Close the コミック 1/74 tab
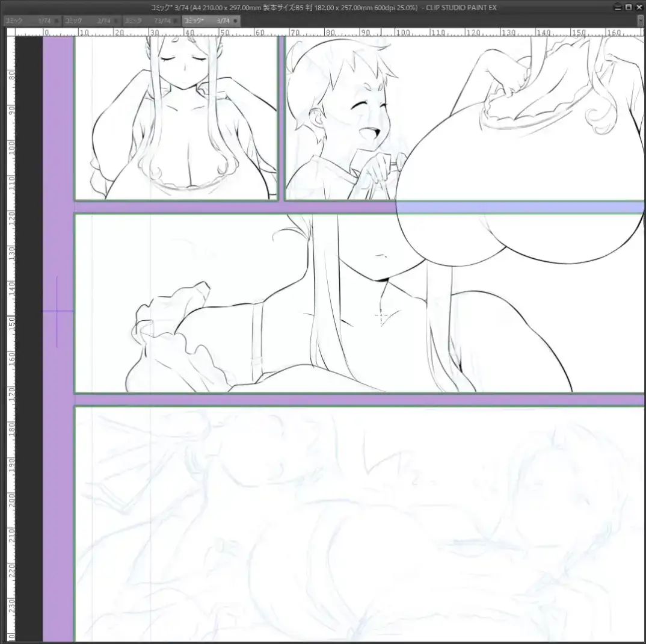Image resolution: width=646 pixels, height=644 pixels. pyautogui.click(x=57, y=20)
